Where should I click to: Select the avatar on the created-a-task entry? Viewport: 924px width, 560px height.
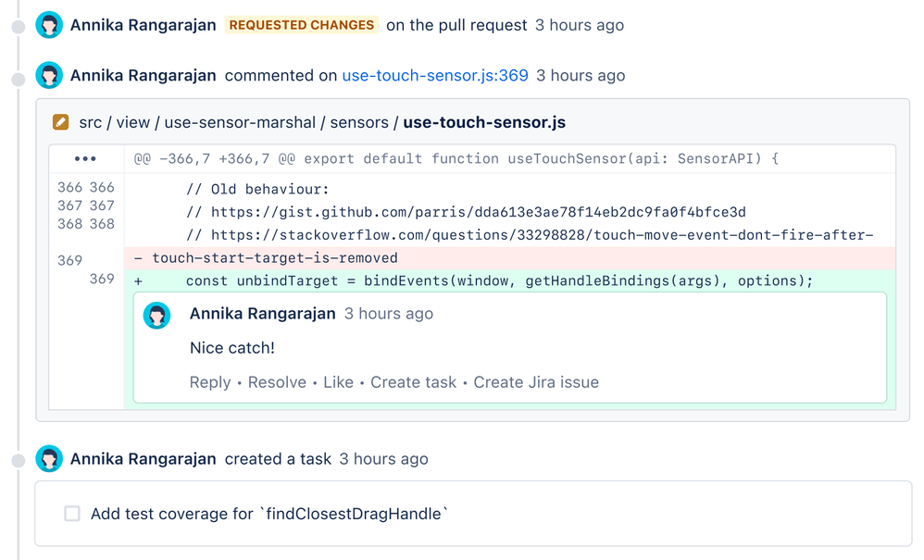tap(49, 458)
